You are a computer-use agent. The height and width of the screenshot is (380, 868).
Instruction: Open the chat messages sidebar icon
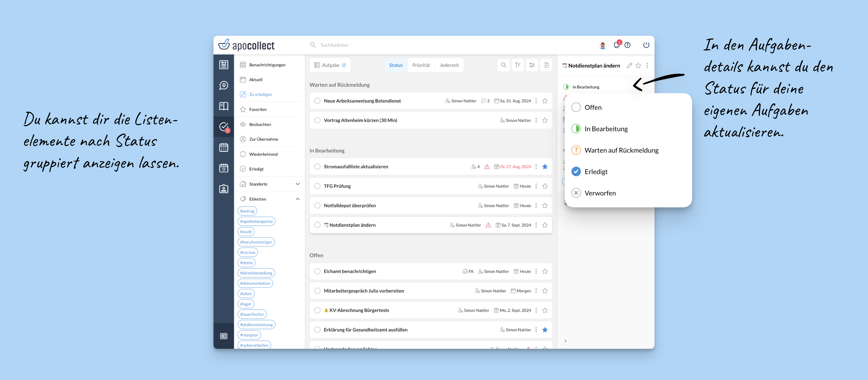223,85
